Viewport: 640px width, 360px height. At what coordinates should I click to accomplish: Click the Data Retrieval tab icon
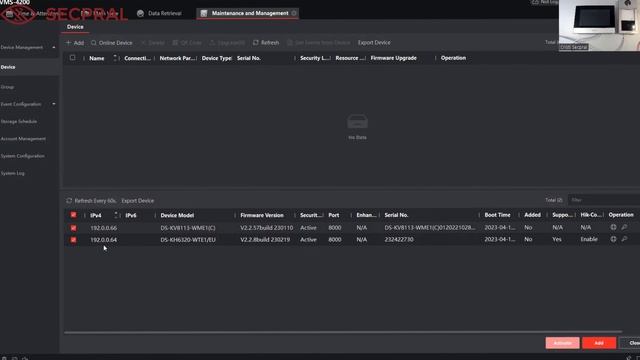140,13
